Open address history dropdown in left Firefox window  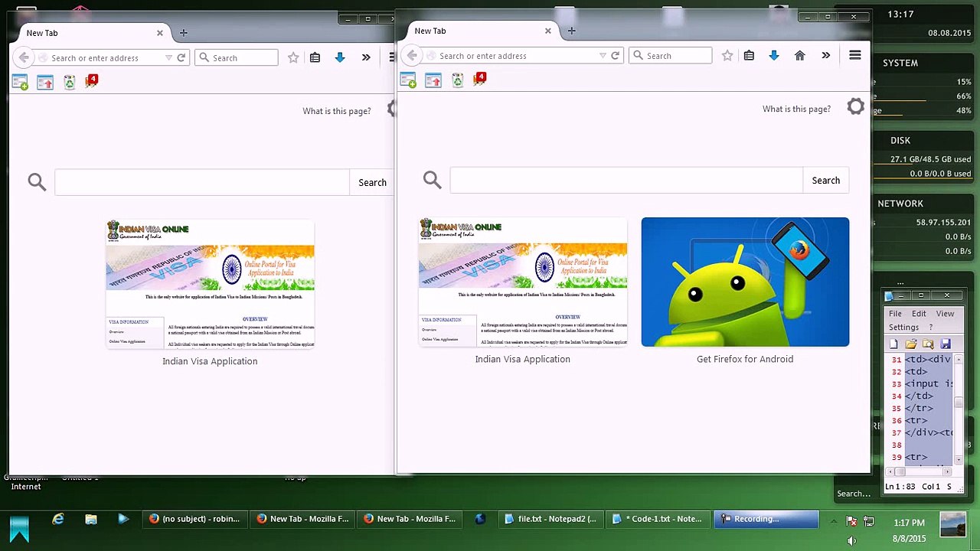click(x=168, y=58)
